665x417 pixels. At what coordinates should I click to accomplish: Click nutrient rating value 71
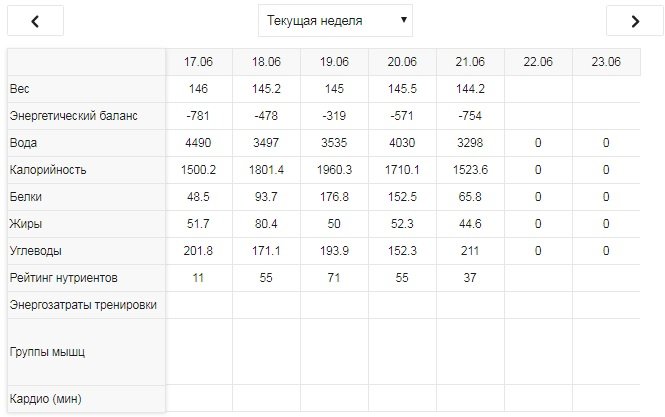pos(334,278)
